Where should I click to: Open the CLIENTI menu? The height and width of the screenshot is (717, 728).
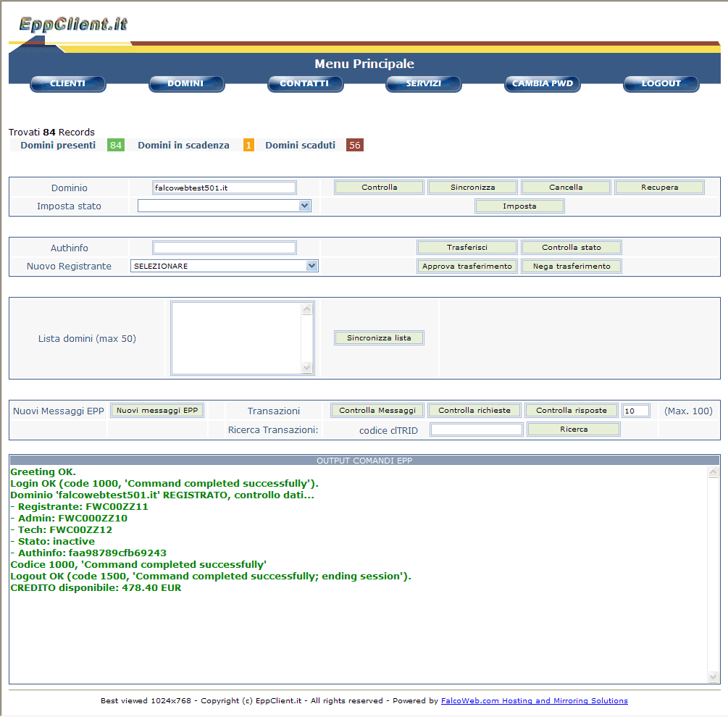[x=68, y=84]
